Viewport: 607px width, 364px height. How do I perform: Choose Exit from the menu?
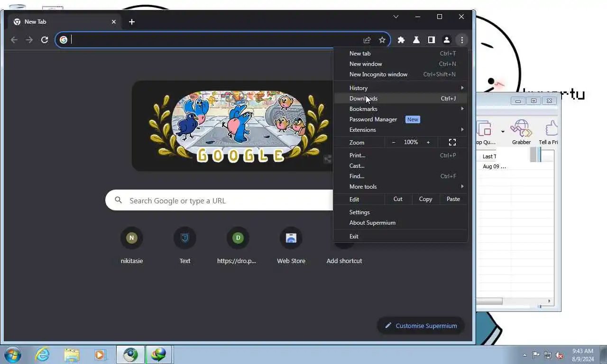coord(401,237)
